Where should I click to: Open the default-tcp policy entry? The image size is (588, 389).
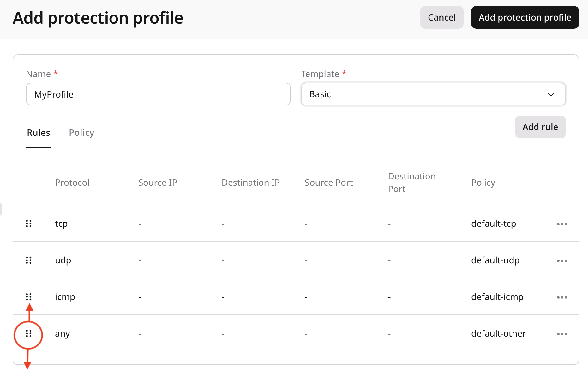point(494,224)
